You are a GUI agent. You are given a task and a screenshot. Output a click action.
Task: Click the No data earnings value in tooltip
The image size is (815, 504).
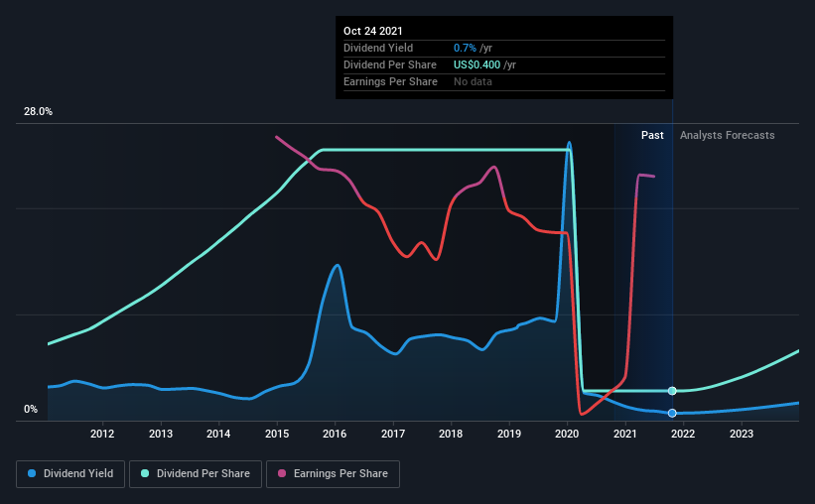pos(473,81)
